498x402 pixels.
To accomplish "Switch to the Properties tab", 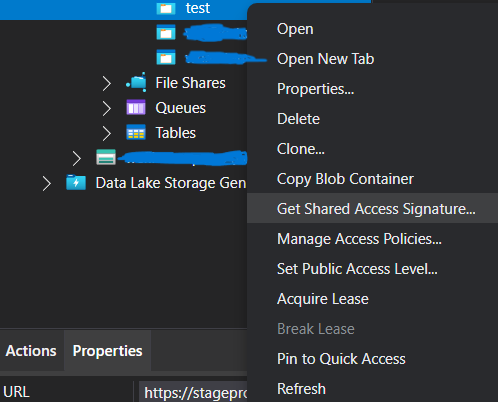I will [107, 351].
